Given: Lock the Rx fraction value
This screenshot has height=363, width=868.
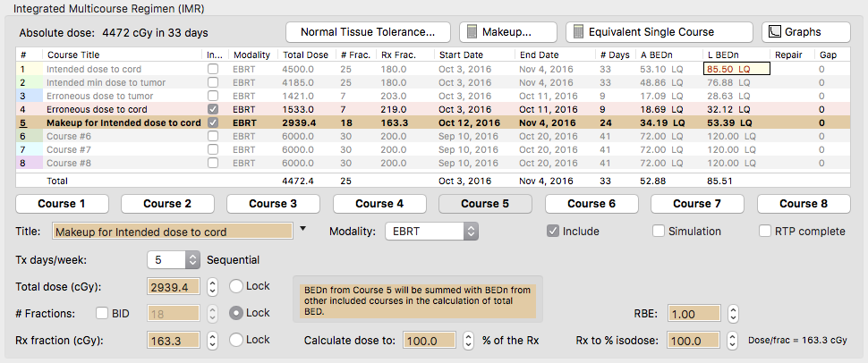Looking at the screenshot, I should pyautogui.click(x=236, y=340).
